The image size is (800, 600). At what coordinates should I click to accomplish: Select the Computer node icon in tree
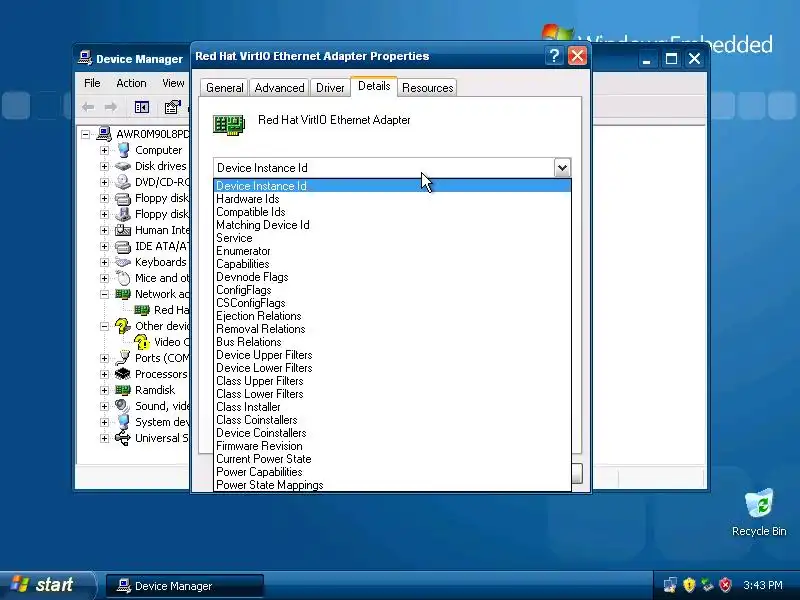coord(123,150)
